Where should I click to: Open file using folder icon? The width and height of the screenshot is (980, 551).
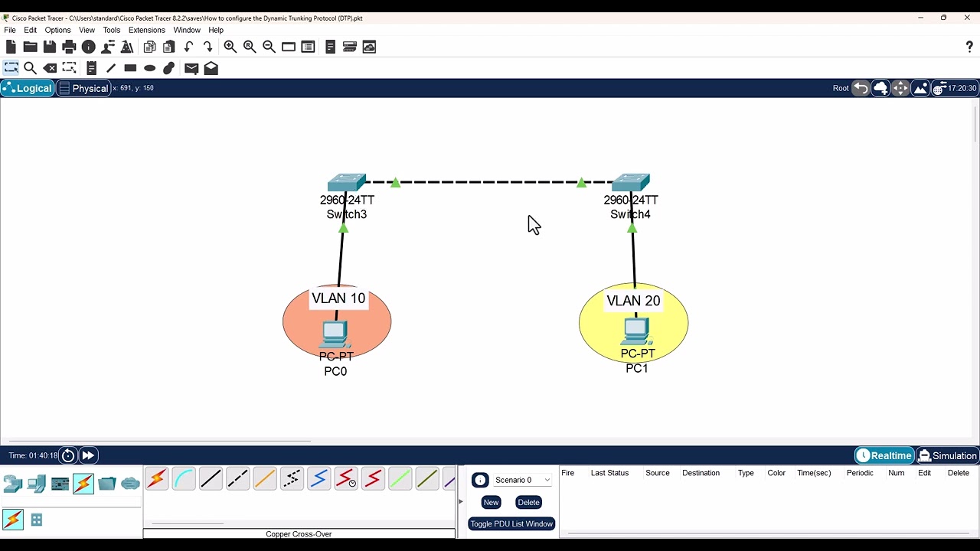click(x=30, y=47)
